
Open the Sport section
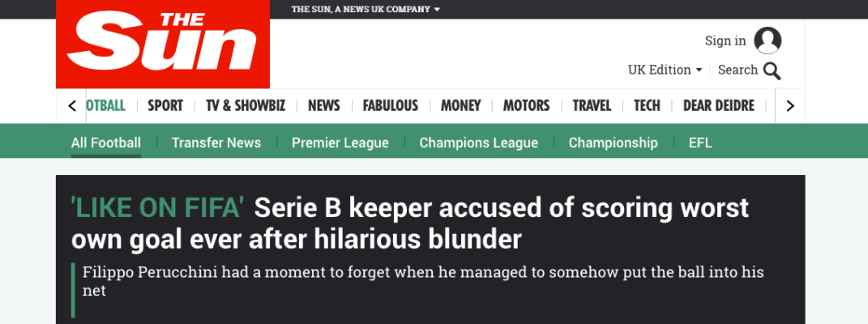(165, 105)
